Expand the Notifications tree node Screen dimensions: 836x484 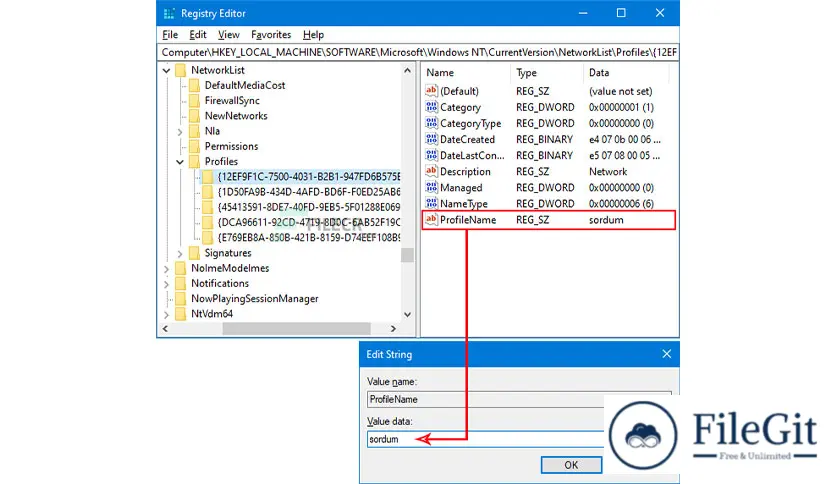point(166,284)
